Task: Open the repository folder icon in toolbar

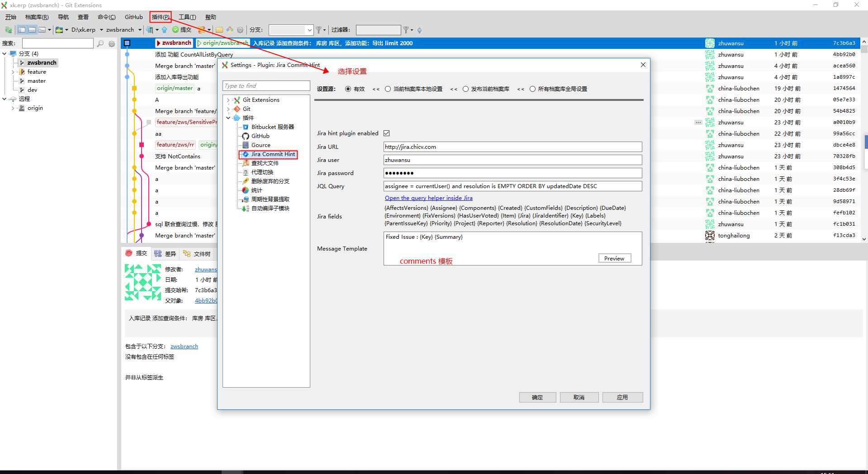Action: tap(59, 30)
